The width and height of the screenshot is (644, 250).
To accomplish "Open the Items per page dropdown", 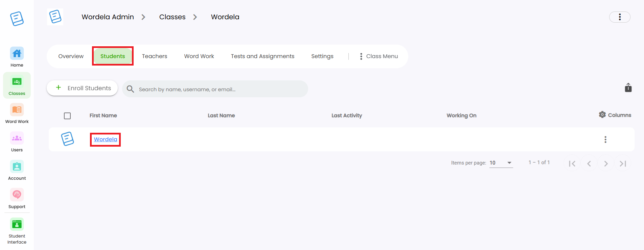I will point(501,163).
